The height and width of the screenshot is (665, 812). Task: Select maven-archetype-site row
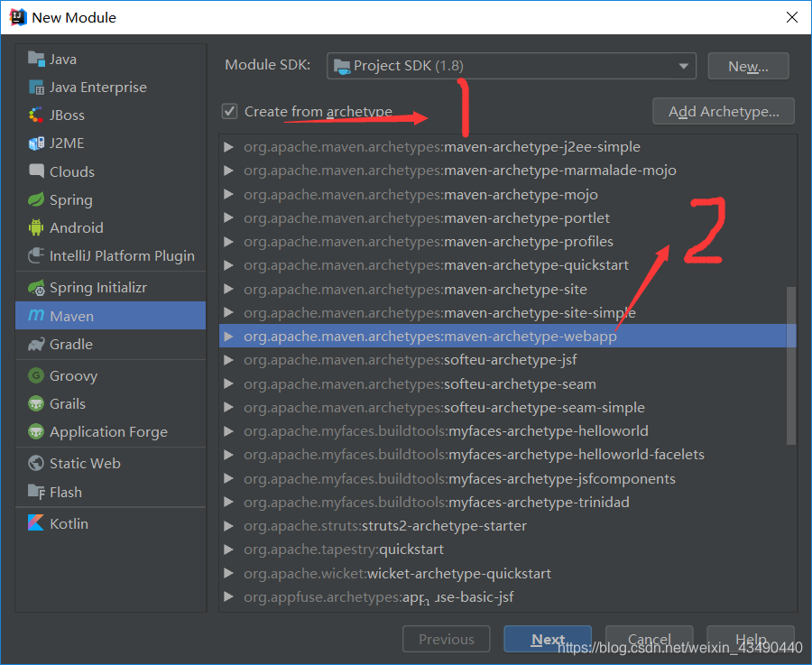pyautogui.click(x=507, y=289)
